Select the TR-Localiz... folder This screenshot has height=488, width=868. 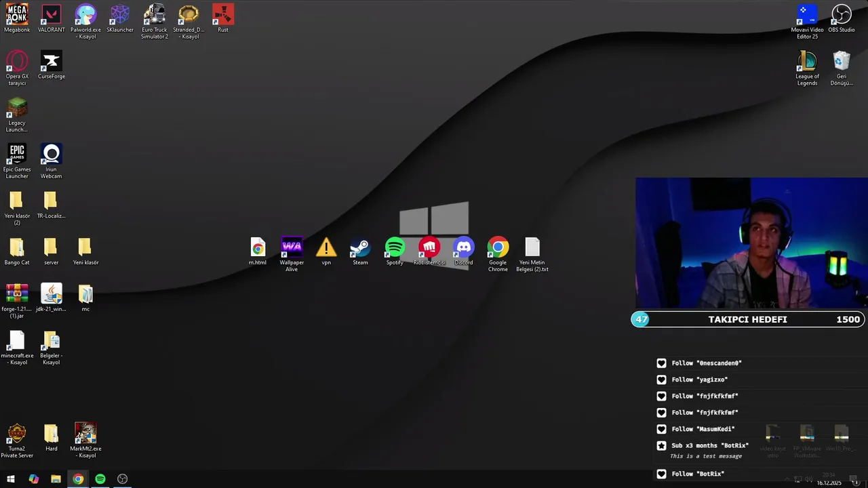[52, 205]
